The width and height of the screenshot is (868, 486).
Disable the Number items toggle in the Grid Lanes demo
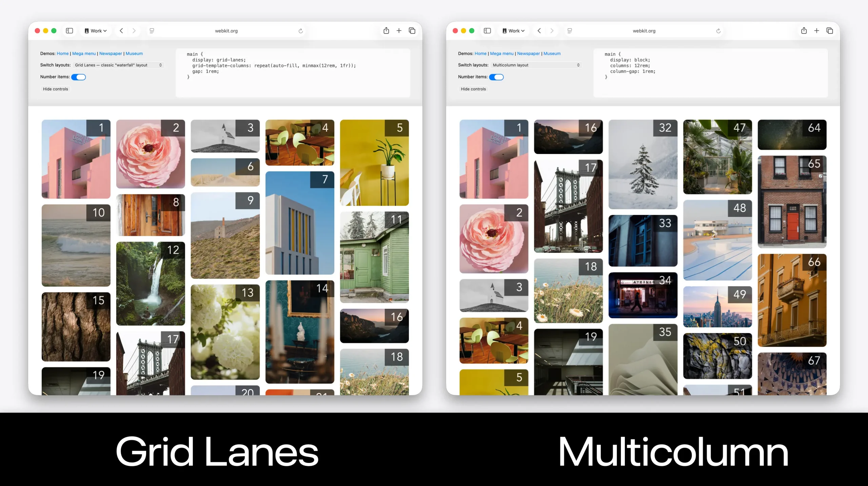[79, 77]
